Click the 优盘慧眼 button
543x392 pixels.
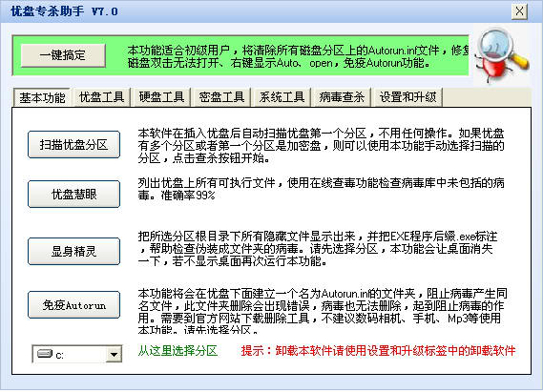[x=73, y=195]
